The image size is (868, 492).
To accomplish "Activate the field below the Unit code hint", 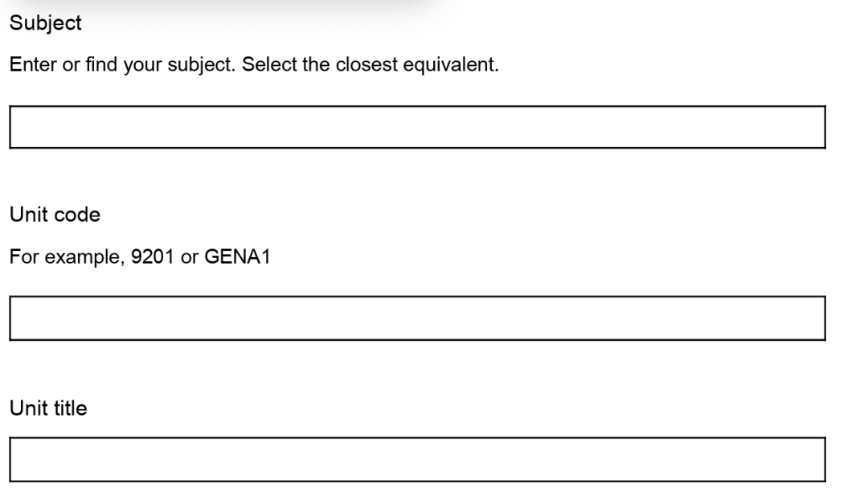I will tap(417, 318).
